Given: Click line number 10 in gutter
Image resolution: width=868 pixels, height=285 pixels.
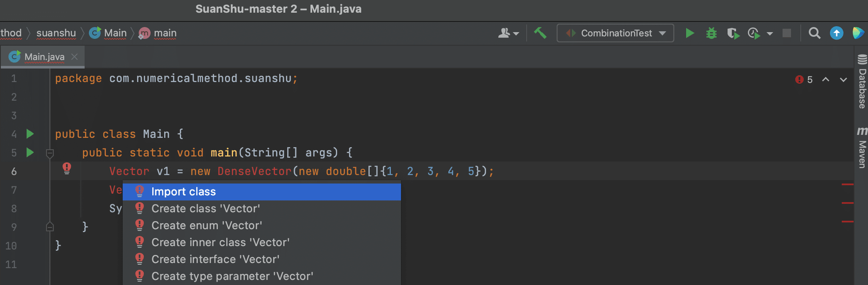Looking at the screenshot, I should [11, 246].
